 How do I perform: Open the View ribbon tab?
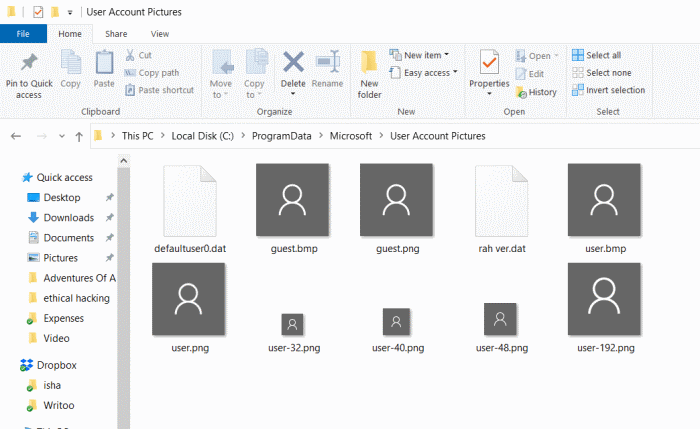tap(160, 33)
